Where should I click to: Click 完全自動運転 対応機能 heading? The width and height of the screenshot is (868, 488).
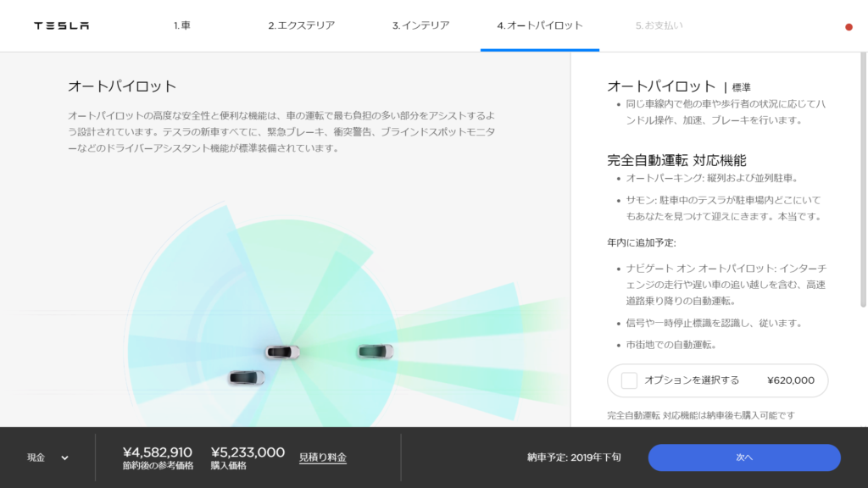pos(676,160)
